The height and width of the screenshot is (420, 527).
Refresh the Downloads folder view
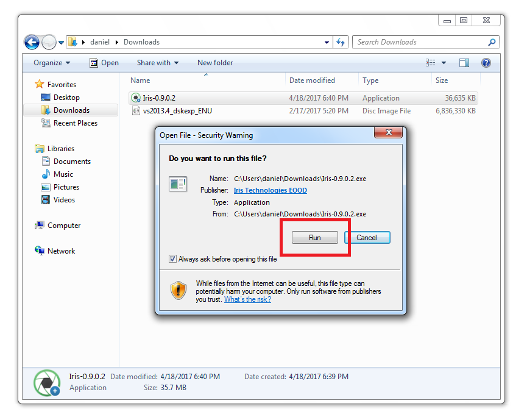pyautogui.click(x=341, y=43)
